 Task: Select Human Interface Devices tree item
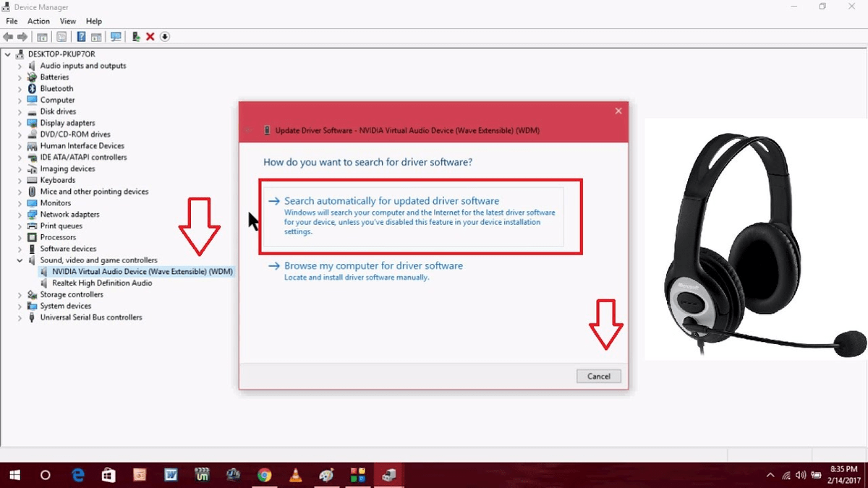coord(82,146)
